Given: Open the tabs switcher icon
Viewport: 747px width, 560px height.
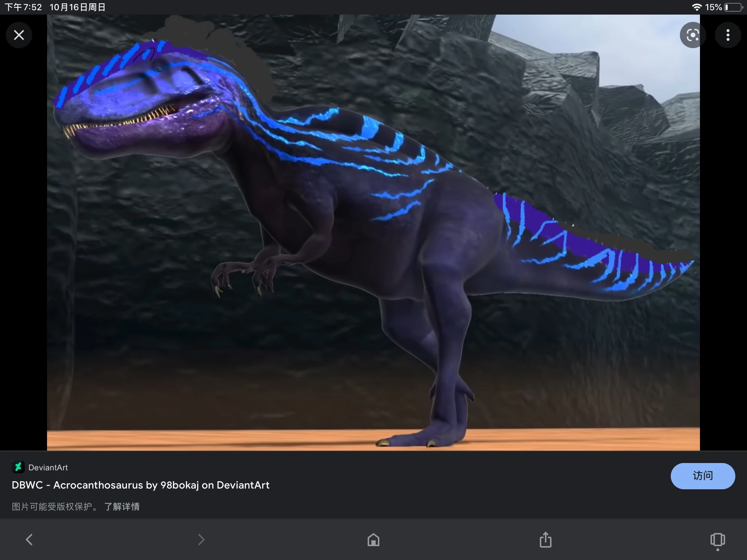Looking at the screenshot, I should (717, 540).
